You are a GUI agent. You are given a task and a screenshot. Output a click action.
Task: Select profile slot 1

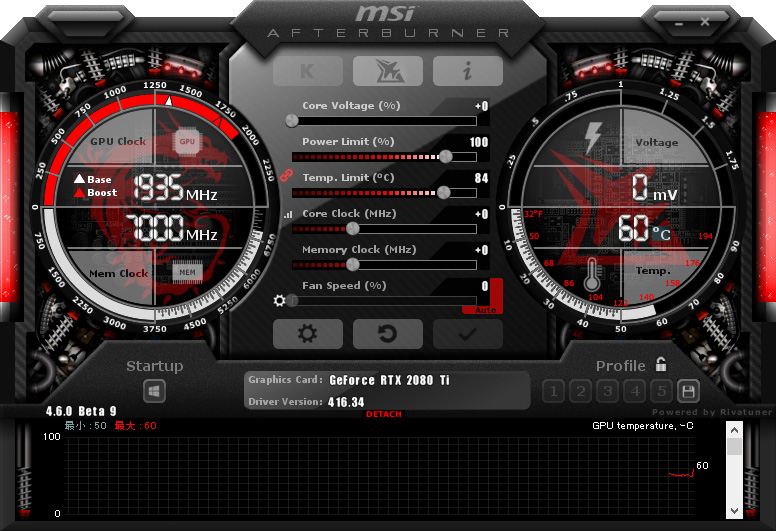click(x=554, y=391)
